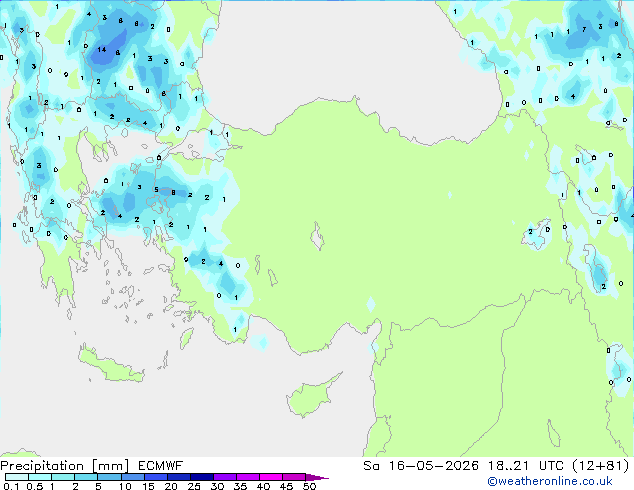This screenshot has height=490, width=634.
Task: Select the 40–45 mm magenta legend swatch
Action: (x=271, y=477)
